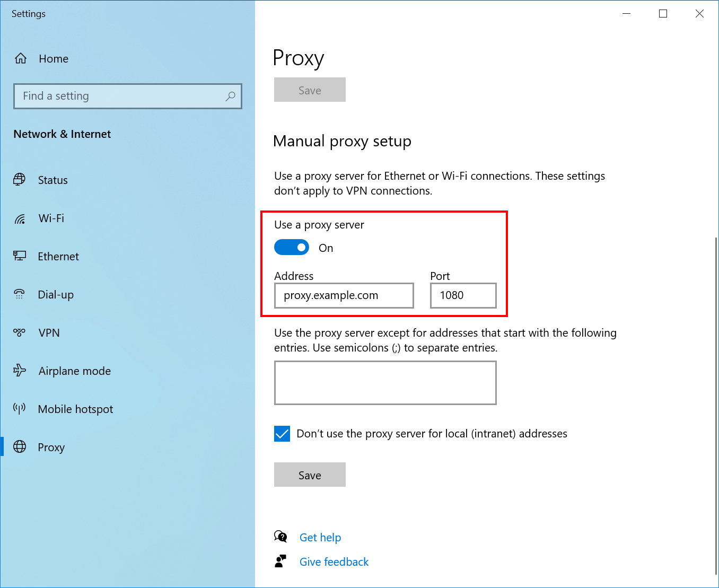The height and width of the screenshot is (588, 719).
Task: Click the top Save button
Action: tap(310, 90)
